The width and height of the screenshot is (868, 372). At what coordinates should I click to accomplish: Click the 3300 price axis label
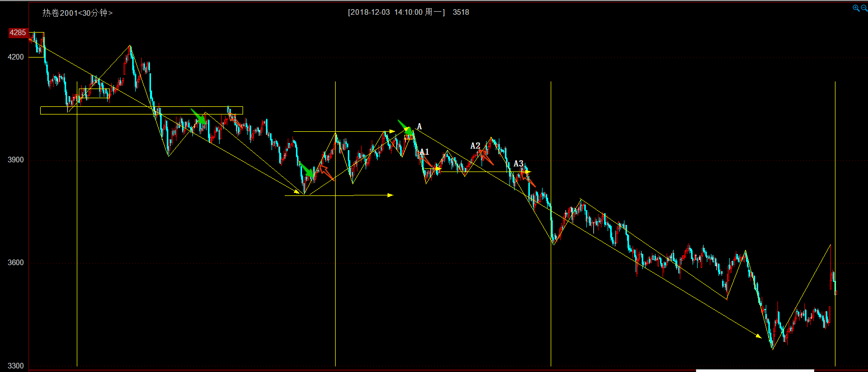(x=16, y=366)
